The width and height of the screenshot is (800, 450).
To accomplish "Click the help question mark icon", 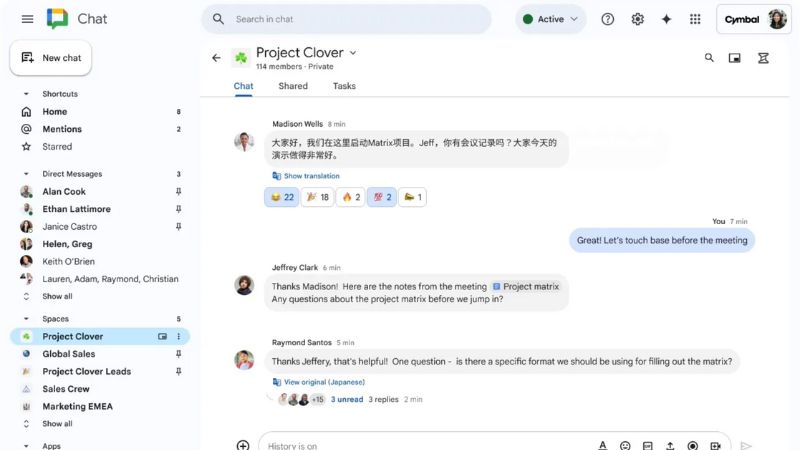I will coord(607,19).
